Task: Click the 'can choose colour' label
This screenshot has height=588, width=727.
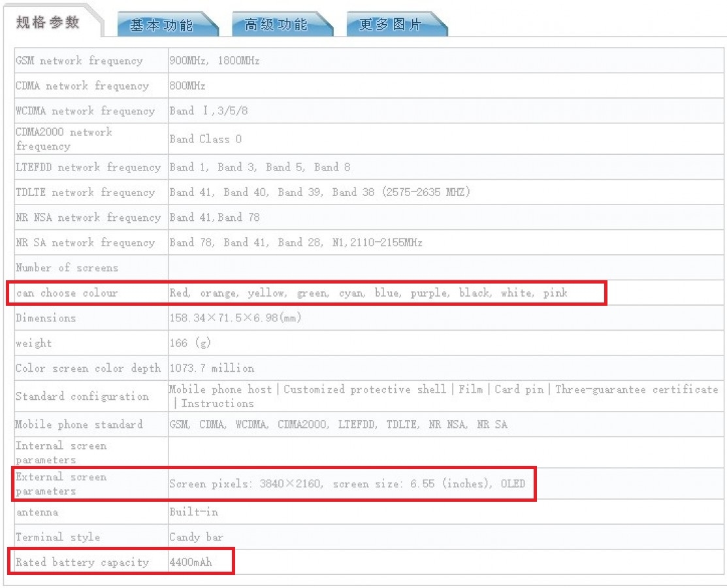Action: pos(67,293)
